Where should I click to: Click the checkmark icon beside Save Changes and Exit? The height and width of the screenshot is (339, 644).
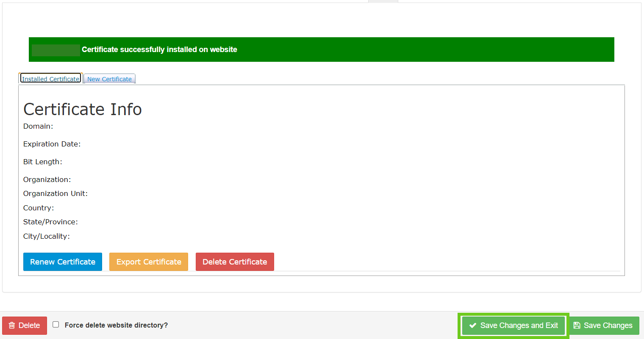(473, 325)
